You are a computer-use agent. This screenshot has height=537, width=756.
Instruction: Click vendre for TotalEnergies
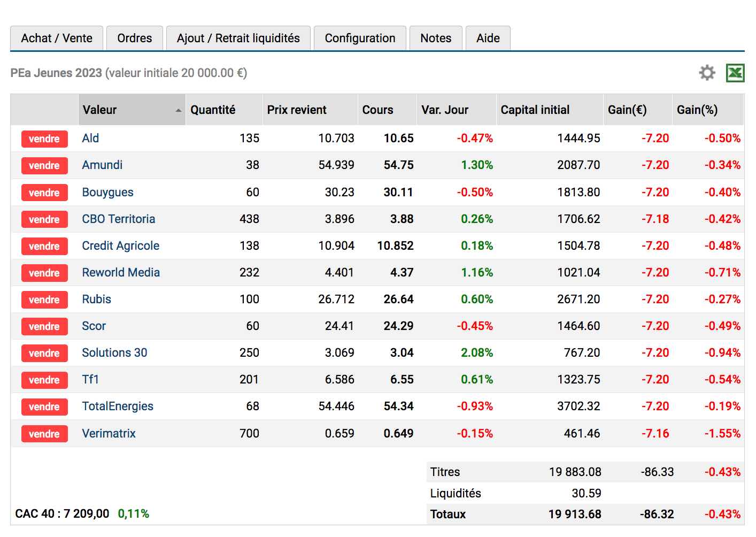44,406
